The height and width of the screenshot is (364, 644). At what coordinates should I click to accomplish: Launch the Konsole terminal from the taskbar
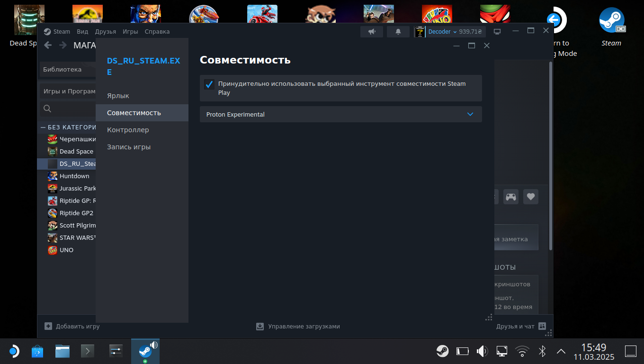[88, 351]
